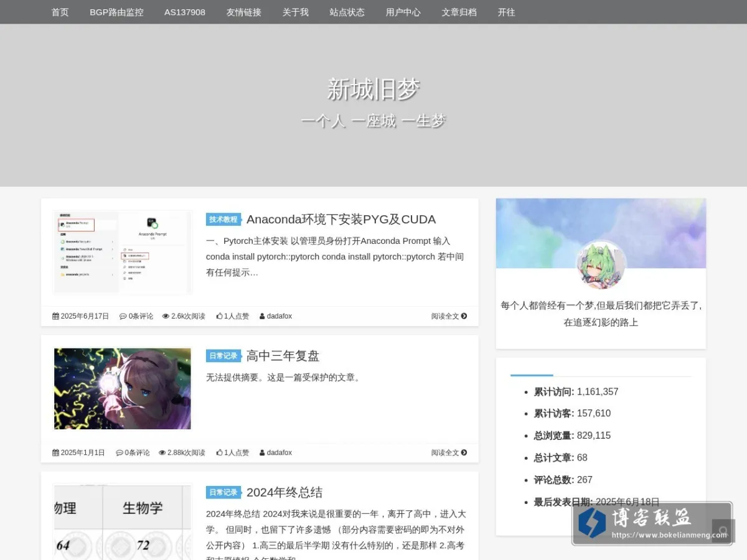Open the Anaconda环境下安装PYG及CUDA article title

coord(341,219)
